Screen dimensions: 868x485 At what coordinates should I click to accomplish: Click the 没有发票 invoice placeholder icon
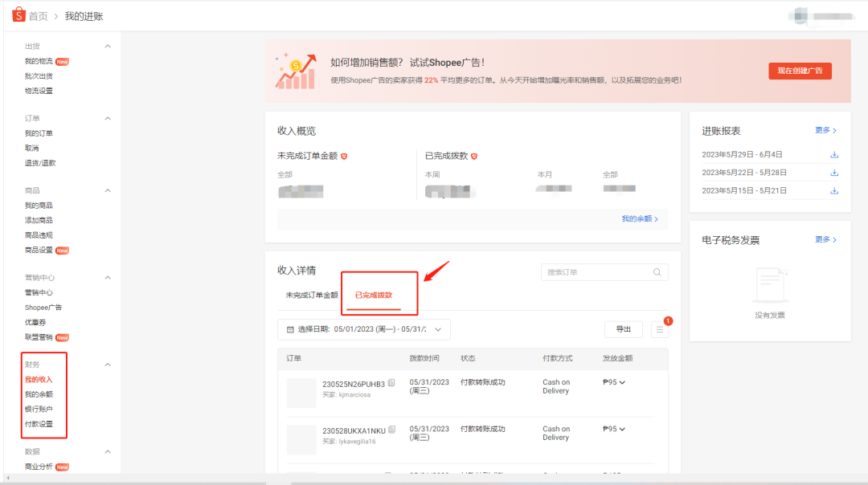pyautogui.click(x=772, y=283)
